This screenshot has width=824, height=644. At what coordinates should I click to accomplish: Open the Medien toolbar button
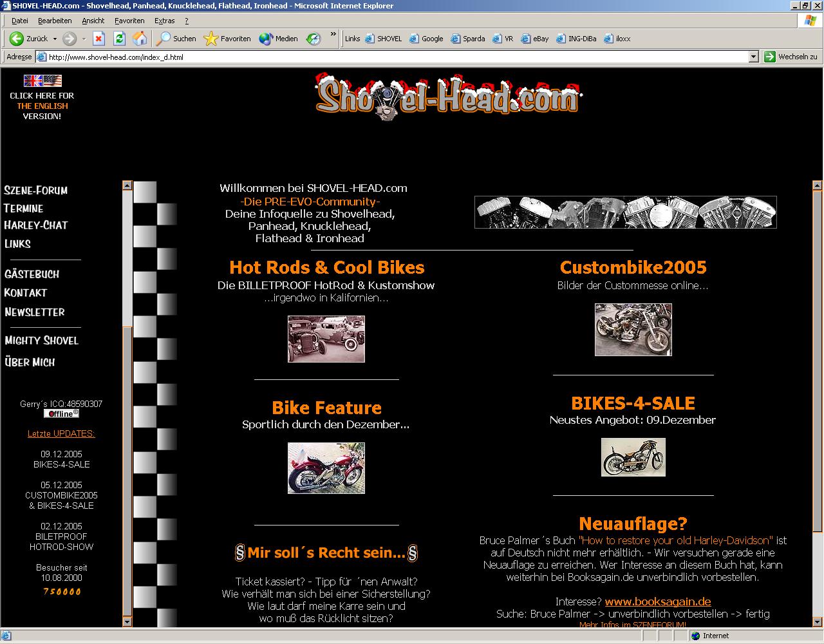(278, 39)
